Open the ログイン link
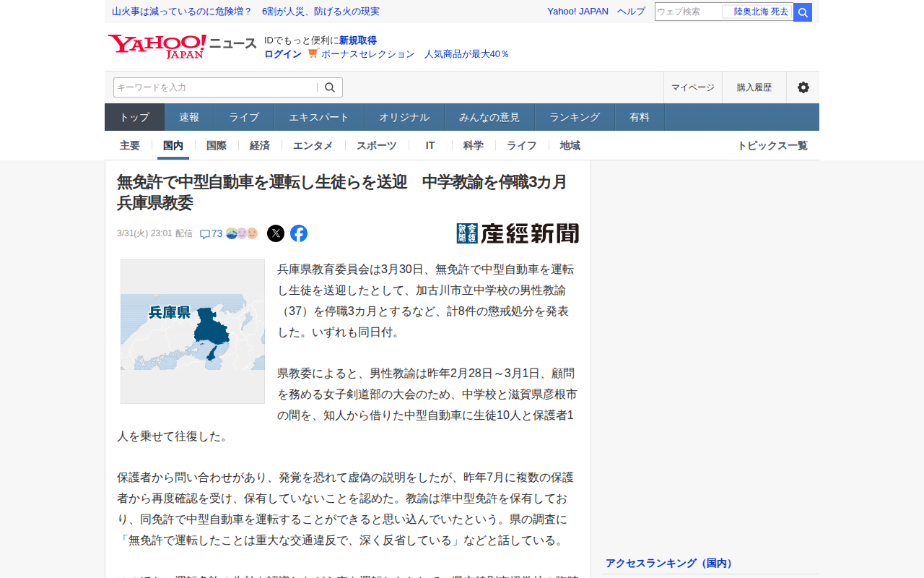This screenshot has width=924, height=578. [x=283, y=54]
